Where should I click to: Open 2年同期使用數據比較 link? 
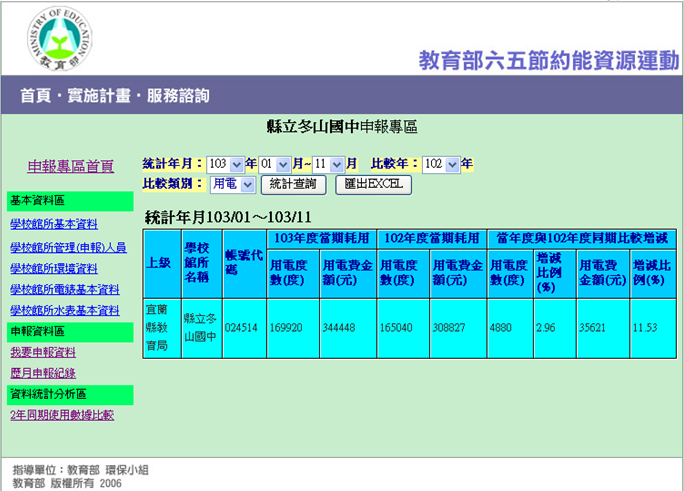pos(62,415)
